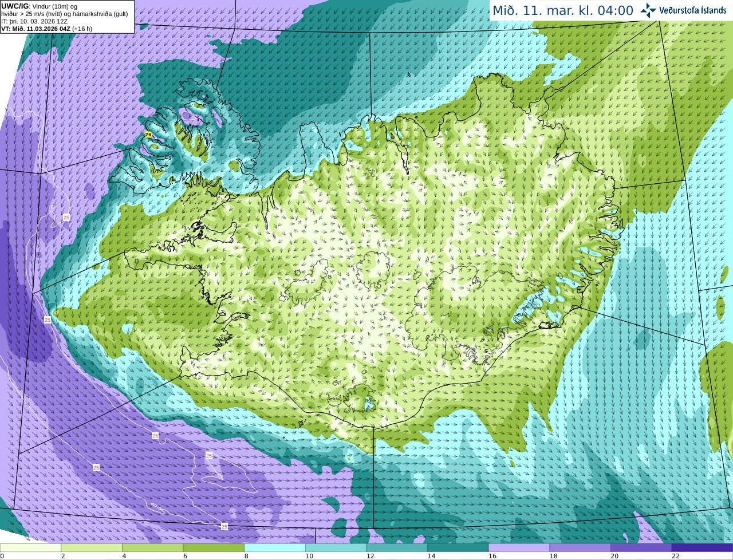The width and height of the screenshot is (733, 560).
Task: Pick the 16–18 m/s light lavender legend swatch
Action: click(519, 548)
